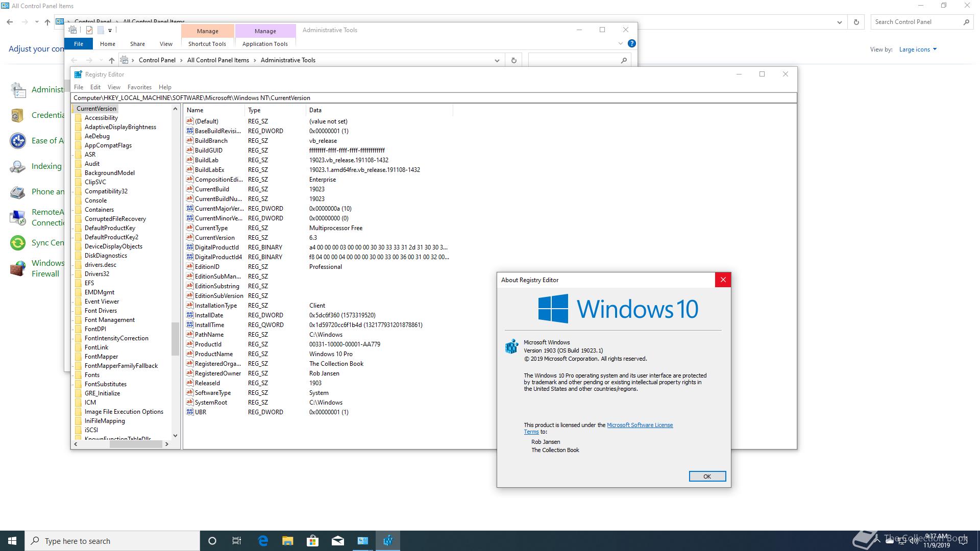The width and height of the screenshot is (980, 551).
Task: Close the About Registry Editor dialog
Action: pyautogui.click(x=723, y=280)
